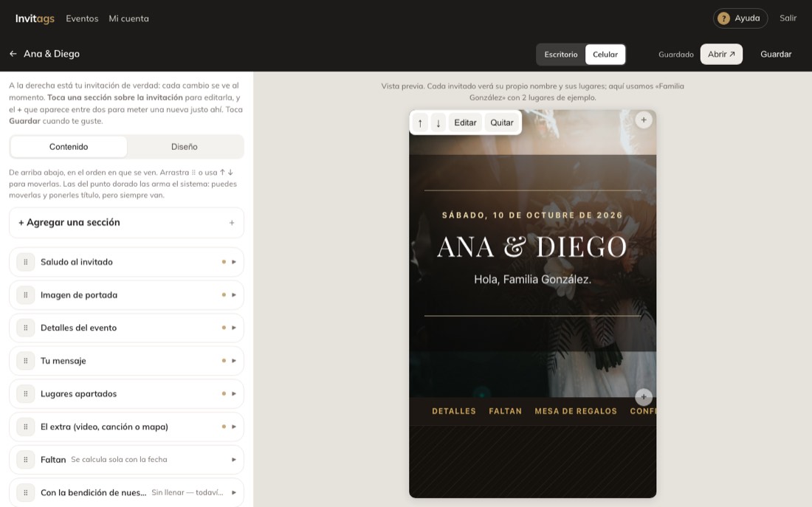
Task: Jump to MESA DE REGALOS in nav
Action: (x=576, y=411)
